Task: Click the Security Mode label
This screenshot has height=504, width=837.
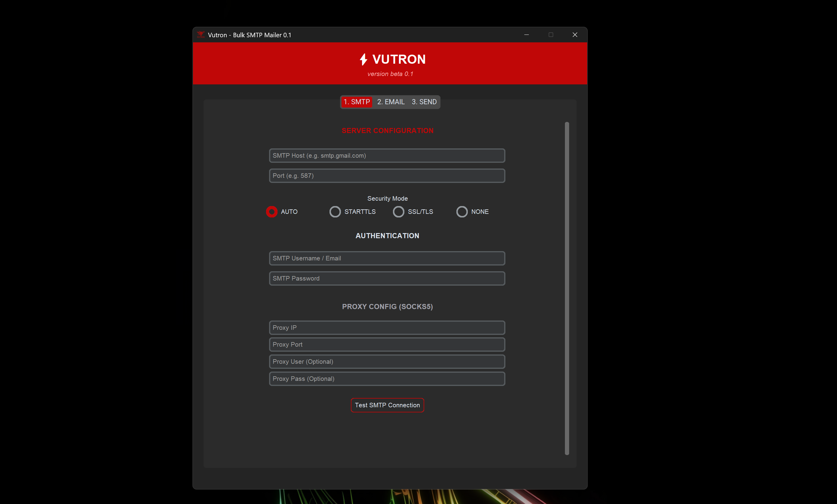Action: pos(387,199)
